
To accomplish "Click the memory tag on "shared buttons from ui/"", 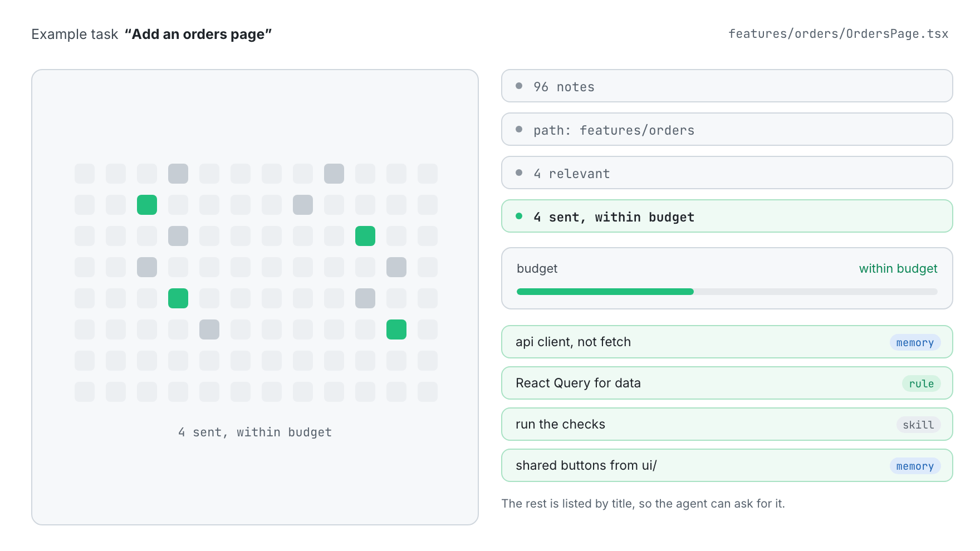I will [915, 466].
